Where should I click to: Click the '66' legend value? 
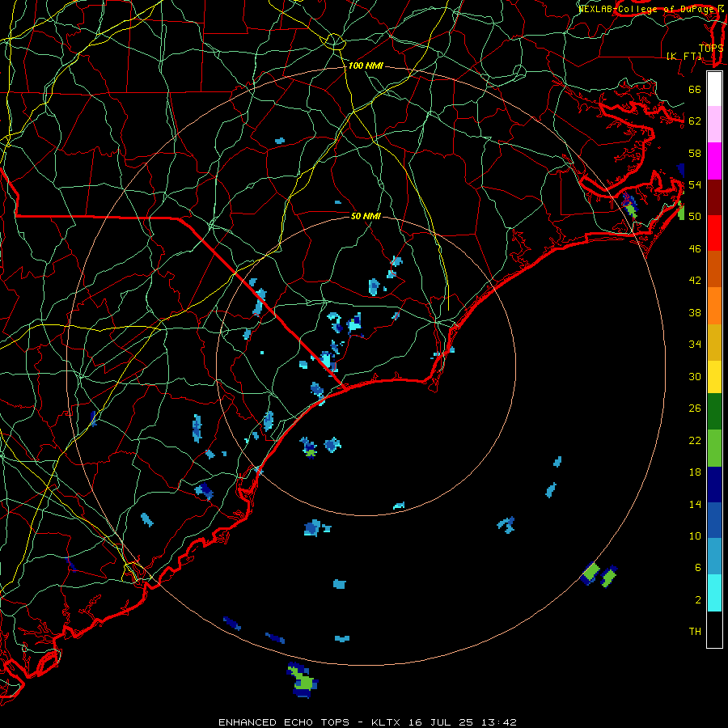click(x=695, y=89)
